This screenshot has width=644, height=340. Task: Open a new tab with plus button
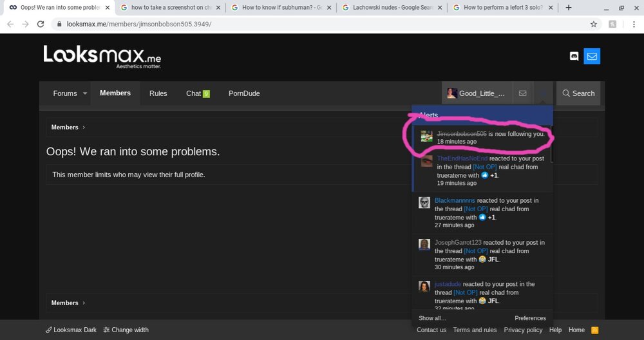[569, 7]
